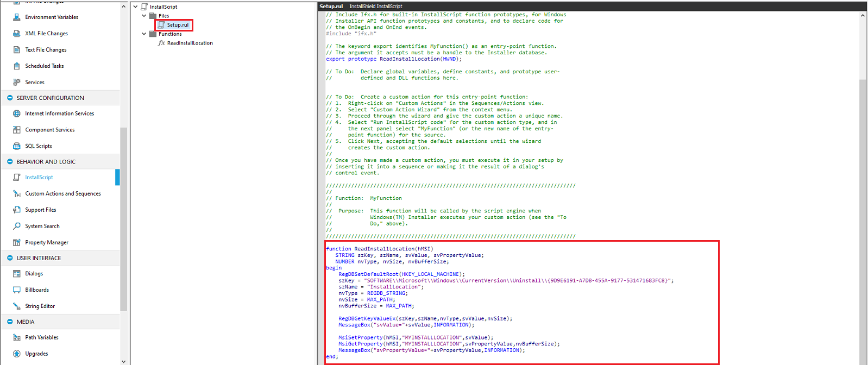Click 'function ReadInstallLocation(hMSI)' line
Screen dimensions: 868x365
coord(380,249)
